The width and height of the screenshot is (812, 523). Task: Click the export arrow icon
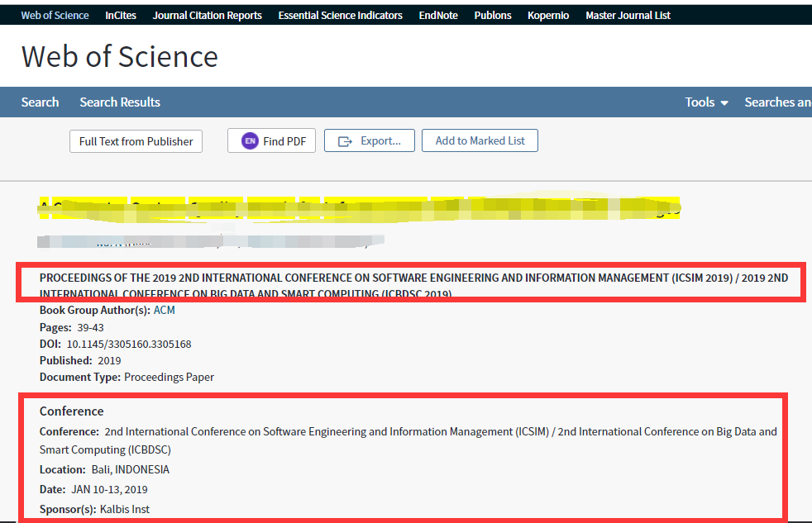coord(345,141)
